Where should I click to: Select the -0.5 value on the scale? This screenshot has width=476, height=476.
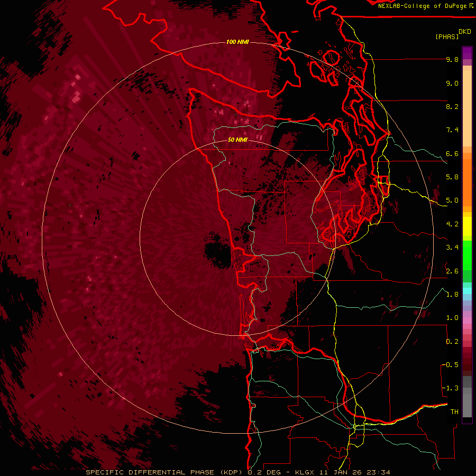pyautogui.click(x=450, y=365)
